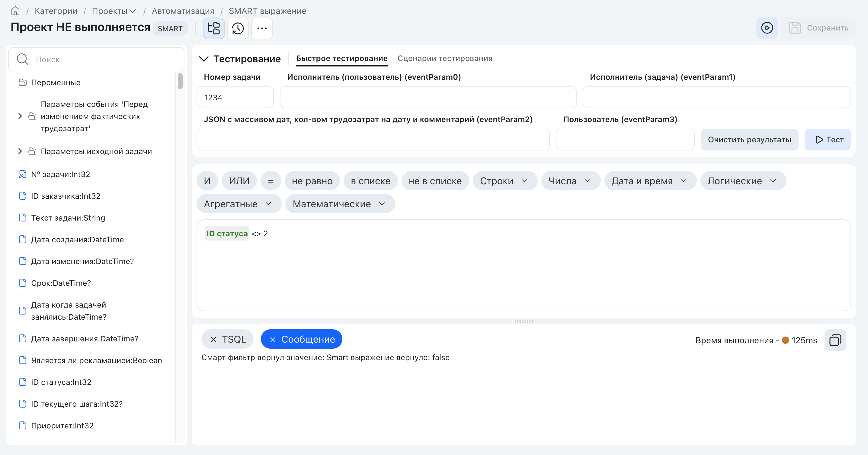Click Очистить результаты button
The height and width of the screenshot is (455, 868).
click(749, 139)
